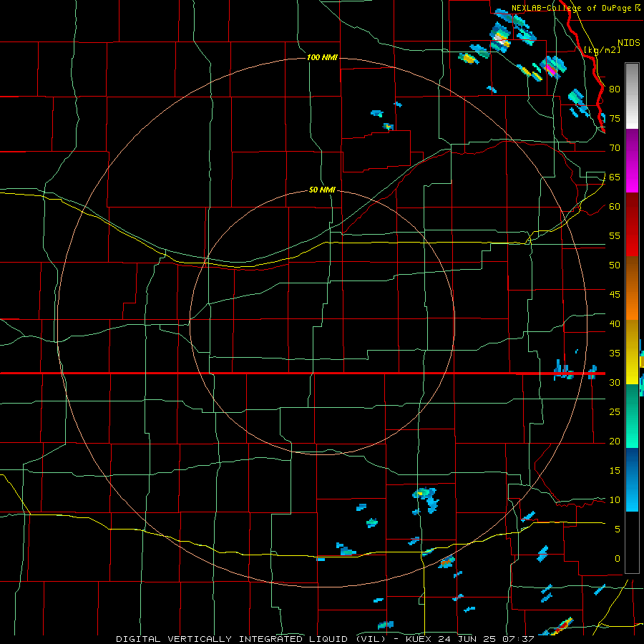Click the magenta-cored storm cell in the northeast

point(553,68)
